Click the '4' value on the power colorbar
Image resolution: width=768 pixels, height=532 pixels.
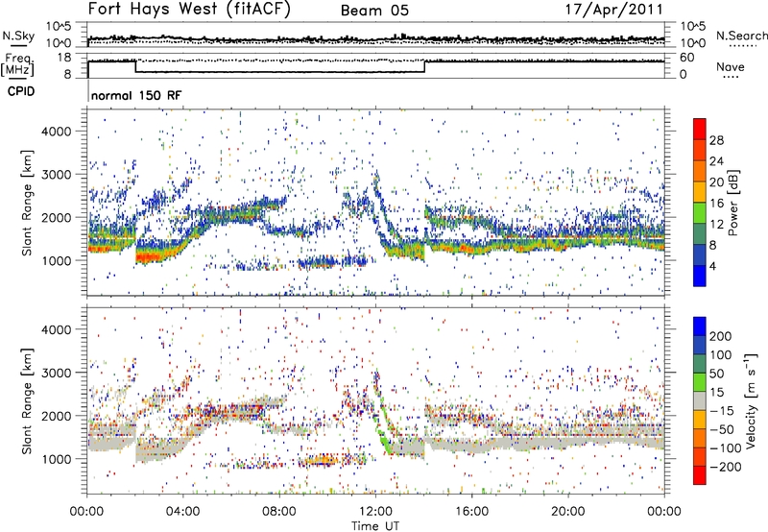tap(712, 266)
